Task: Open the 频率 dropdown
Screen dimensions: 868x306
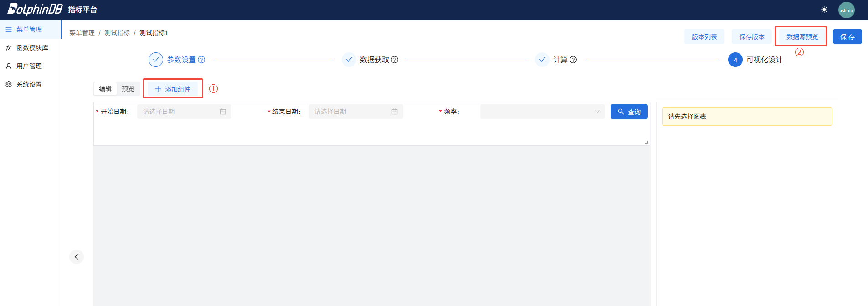Action: (x=542, y=112)
